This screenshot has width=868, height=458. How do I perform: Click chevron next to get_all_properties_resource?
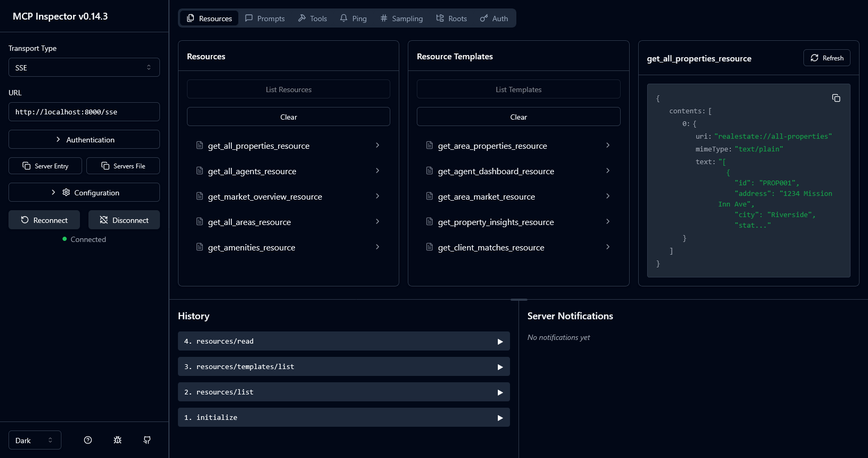(378, 145)
